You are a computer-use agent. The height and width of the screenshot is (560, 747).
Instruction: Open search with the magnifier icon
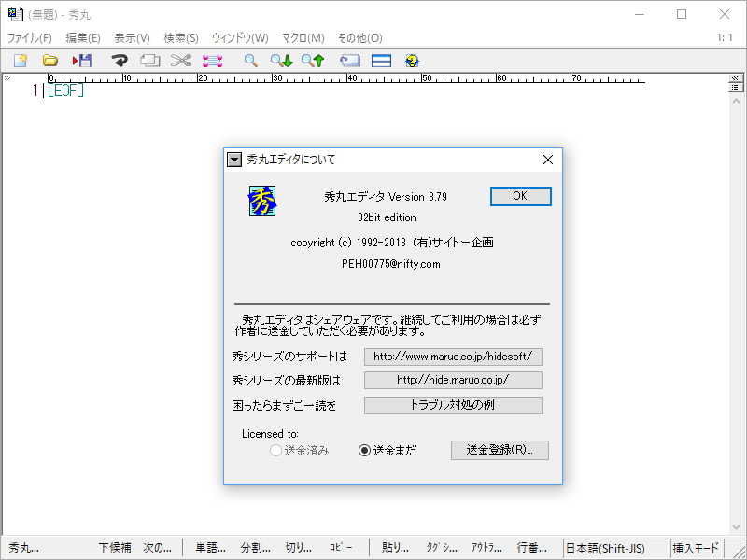[250, 60]
